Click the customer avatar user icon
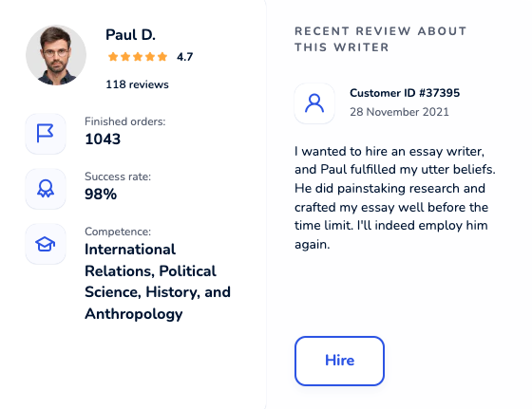Image resolution: width=532 pixels, height=409 pixels. click(x=314, y=103)
